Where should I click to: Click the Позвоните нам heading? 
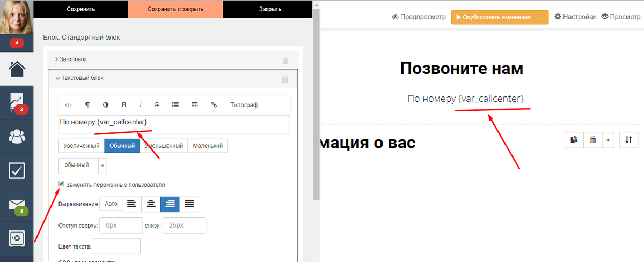(462, 69)
